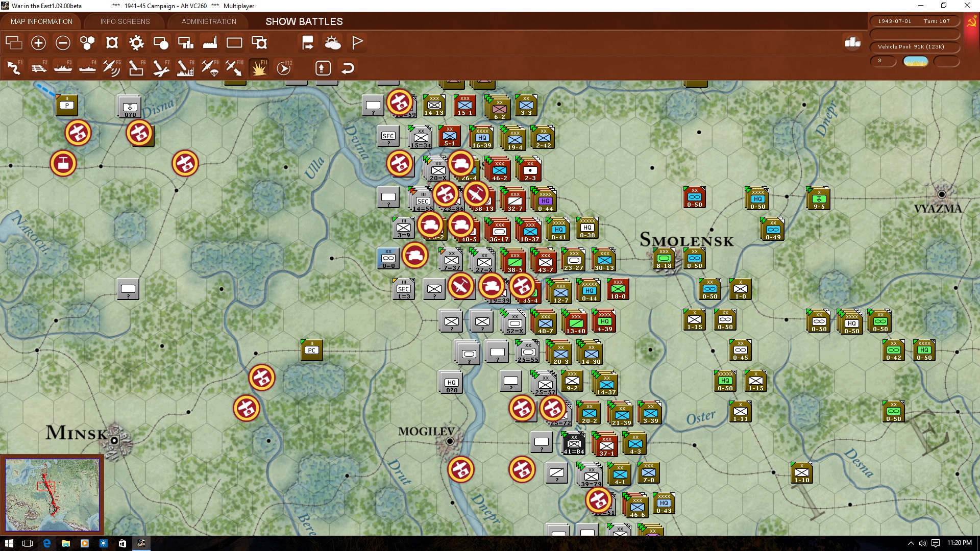Select the red 18-0 unit counter
The image size is (980, 551).
(x=618, y=289)
